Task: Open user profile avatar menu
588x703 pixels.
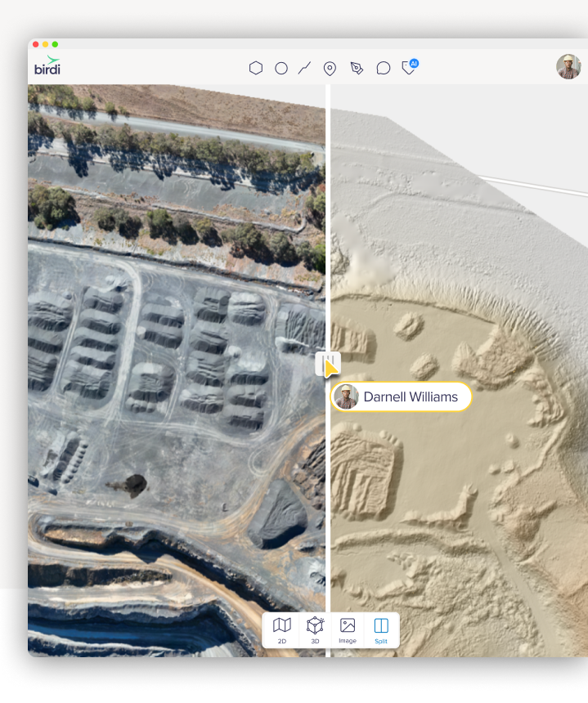Action: pos(568,67)
